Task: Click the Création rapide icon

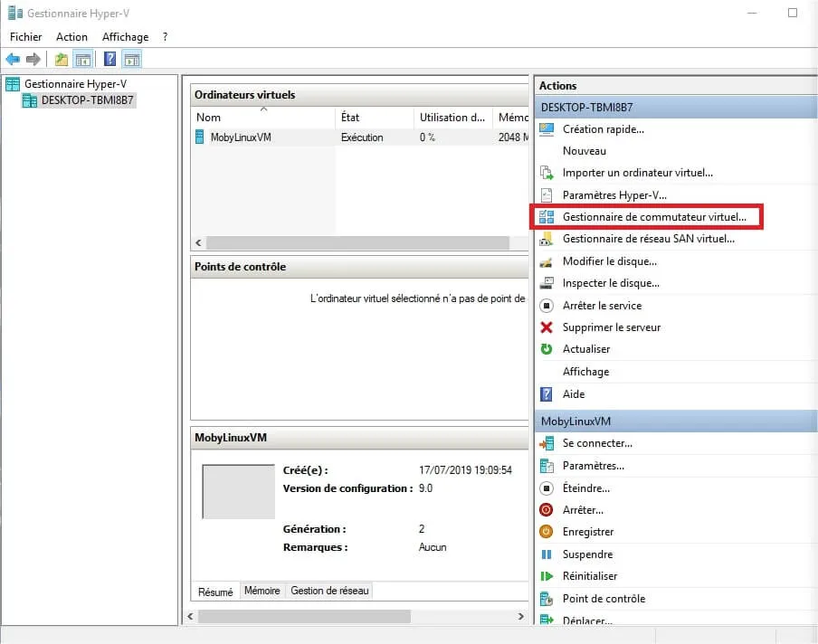Action: 547,128
